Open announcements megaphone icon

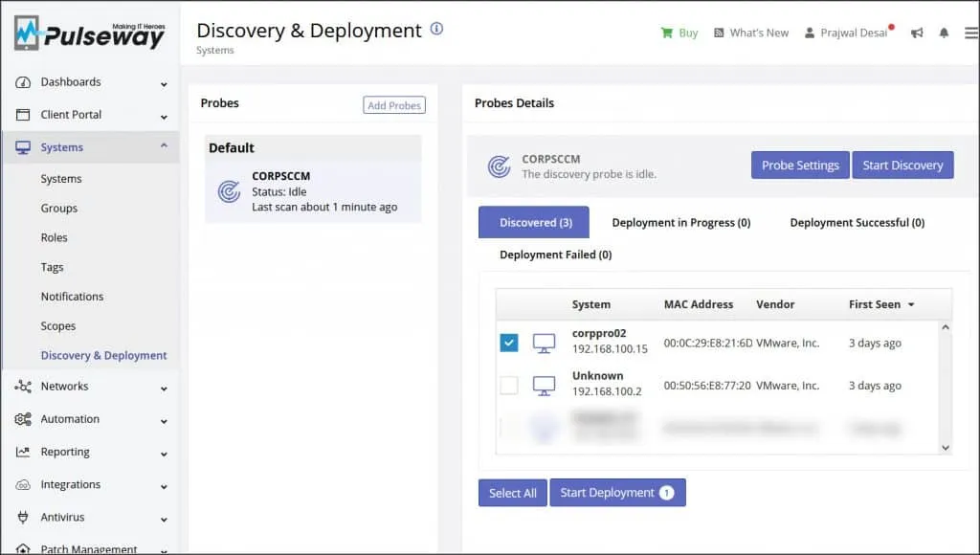click(x=917, y=33)
